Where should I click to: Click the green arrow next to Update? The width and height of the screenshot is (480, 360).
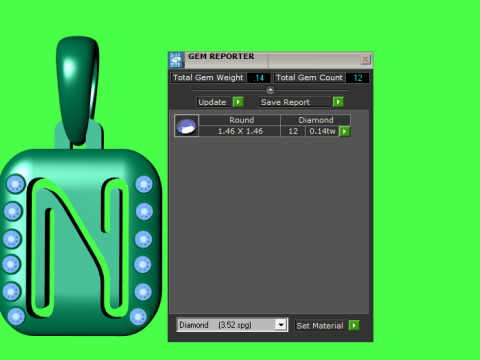(238, 102)
